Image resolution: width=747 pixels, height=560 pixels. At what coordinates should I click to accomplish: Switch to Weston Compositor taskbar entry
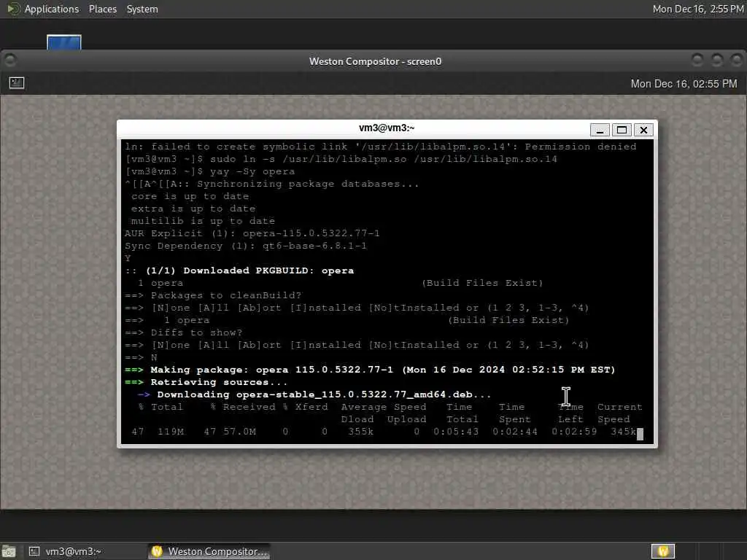(209, 551)
